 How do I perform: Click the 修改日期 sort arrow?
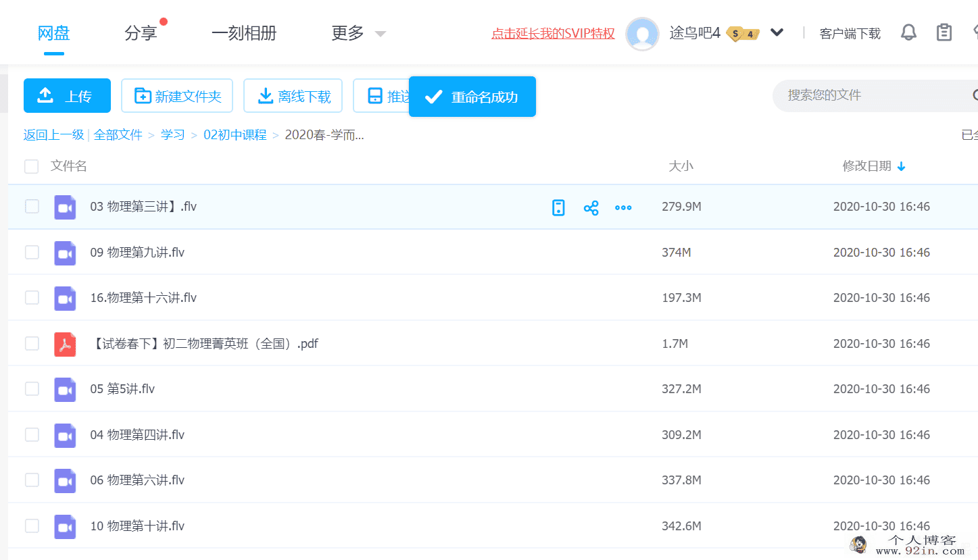(901, 167)
